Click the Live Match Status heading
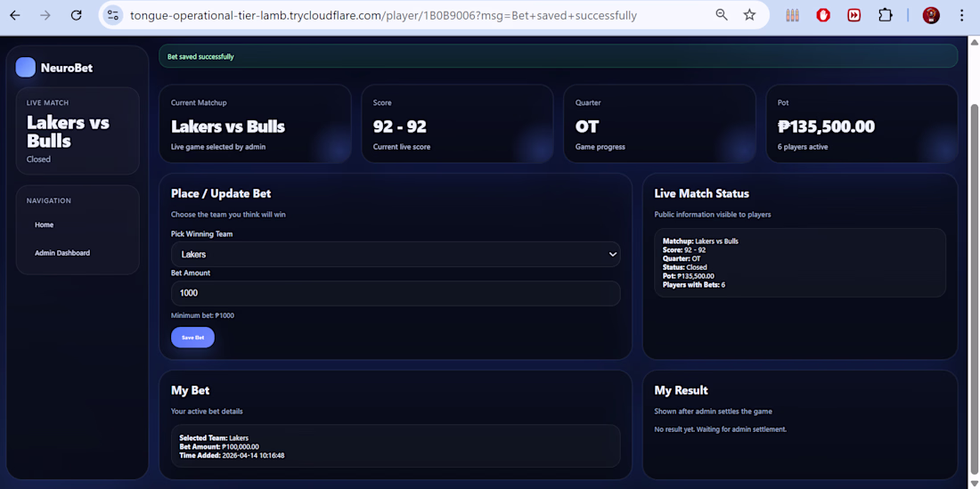This screenshot has width=980, height=489. pos(701,193)
